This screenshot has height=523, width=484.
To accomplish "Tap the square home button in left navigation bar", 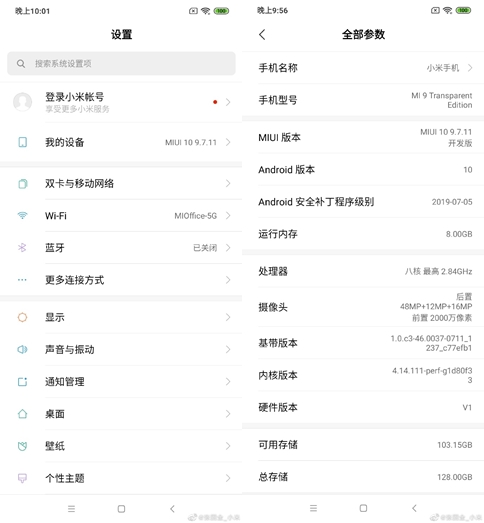I will pyautogui.click(x=121, y=509).
